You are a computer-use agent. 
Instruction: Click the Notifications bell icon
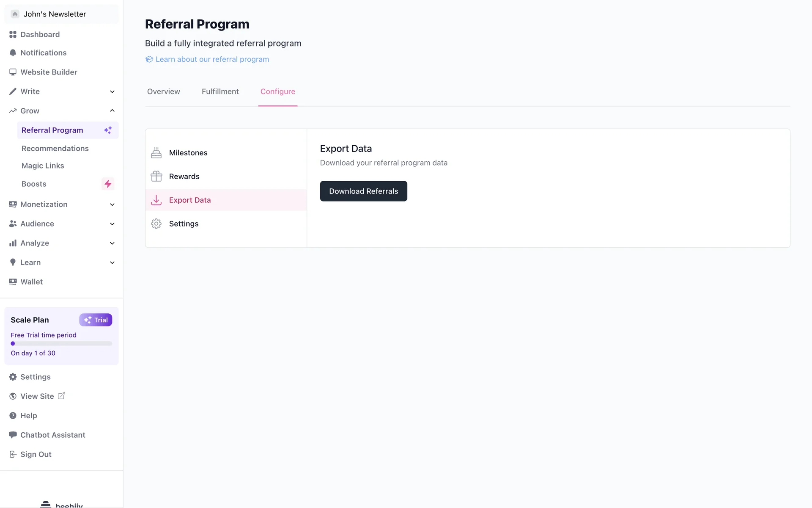[x=13, y=53]
